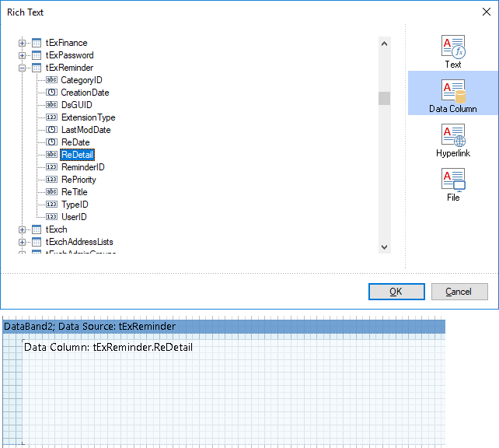Pick the File source icon
Image resolution: width=499 pixels, height=448 pixels.
pos(453,181)
